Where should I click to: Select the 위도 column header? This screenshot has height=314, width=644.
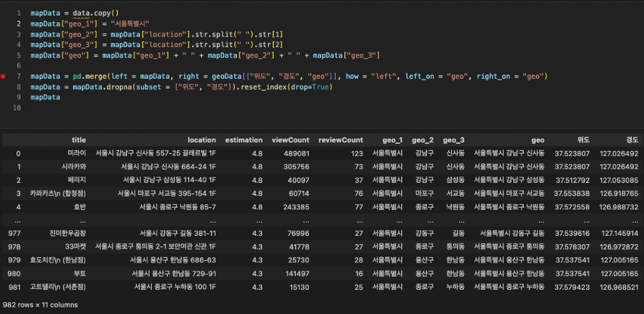pos(584,140)
